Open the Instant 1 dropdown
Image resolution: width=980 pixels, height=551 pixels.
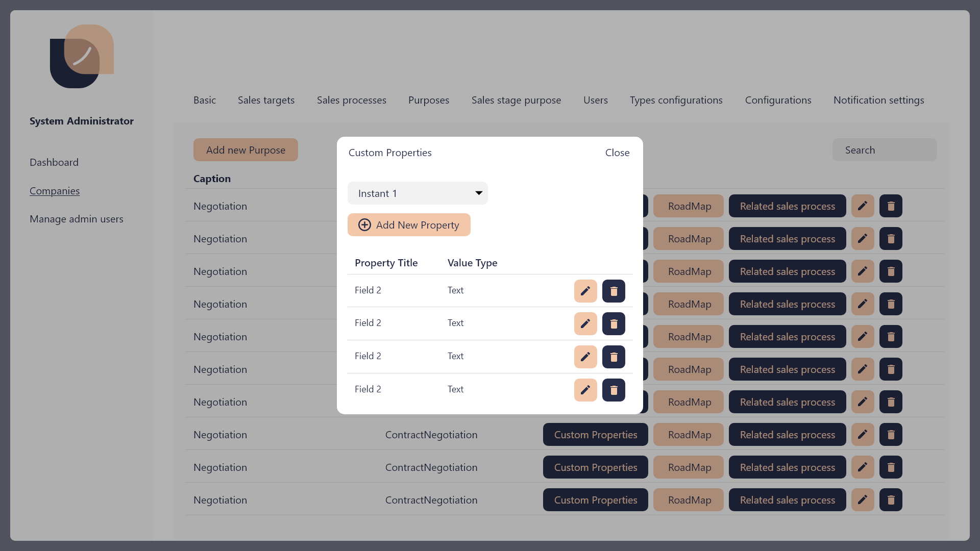(x=418, y=193)
